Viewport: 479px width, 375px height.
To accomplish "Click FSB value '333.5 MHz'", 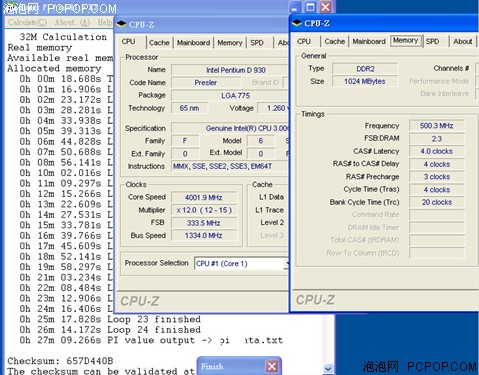I will tap(204, 223).
